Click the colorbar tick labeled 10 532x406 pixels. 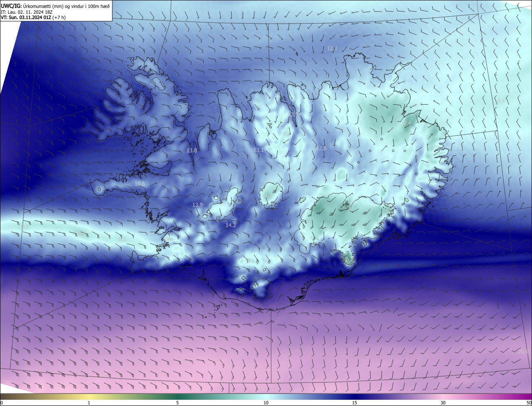click(266, 403)
